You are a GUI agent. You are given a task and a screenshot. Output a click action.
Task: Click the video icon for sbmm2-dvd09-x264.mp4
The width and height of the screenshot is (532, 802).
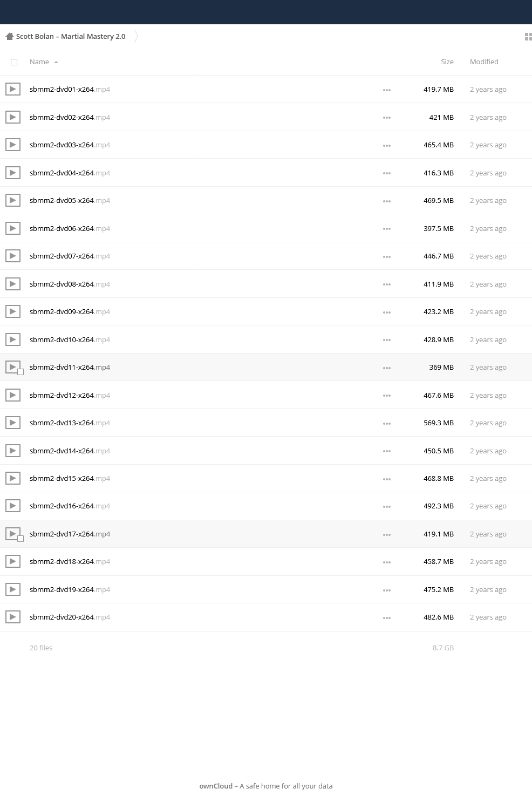pyautogui.click(x=13, y=311)
